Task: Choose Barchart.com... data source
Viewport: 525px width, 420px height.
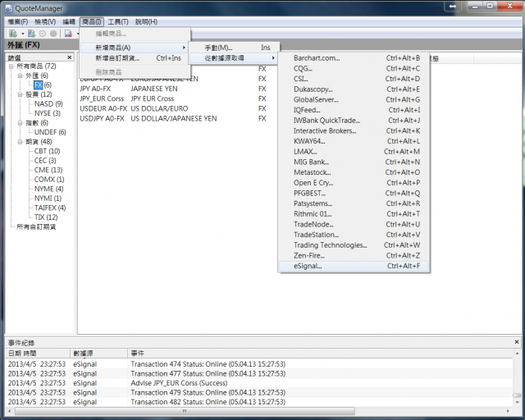Action: [x=354, y=58]
